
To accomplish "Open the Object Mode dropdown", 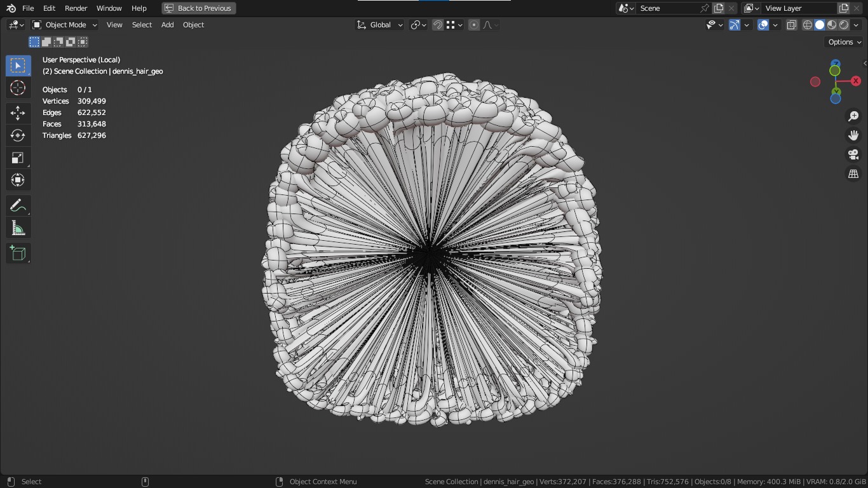I will (65, 25).
